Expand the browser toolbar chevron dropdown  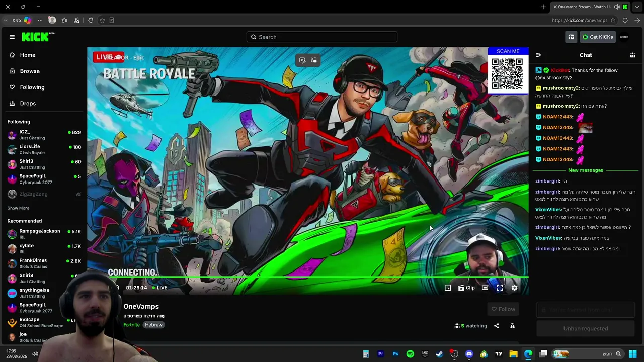[5, 20]
